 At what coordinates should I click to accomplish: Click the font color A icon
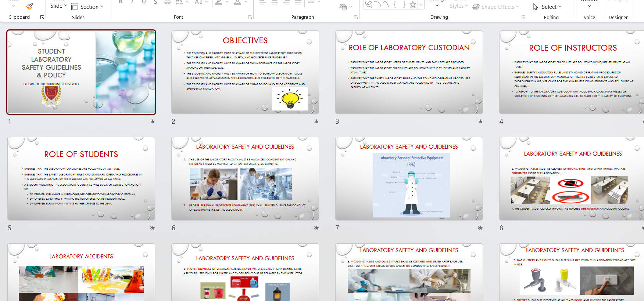(237, 2)
